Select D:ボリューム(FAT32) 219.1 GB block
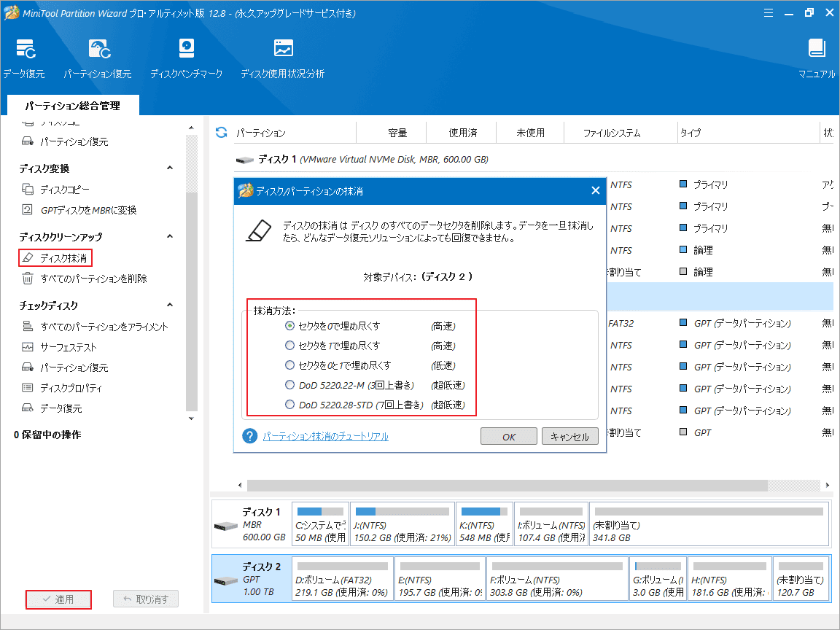The image size is (840, 630). click(x=343, y=578)
